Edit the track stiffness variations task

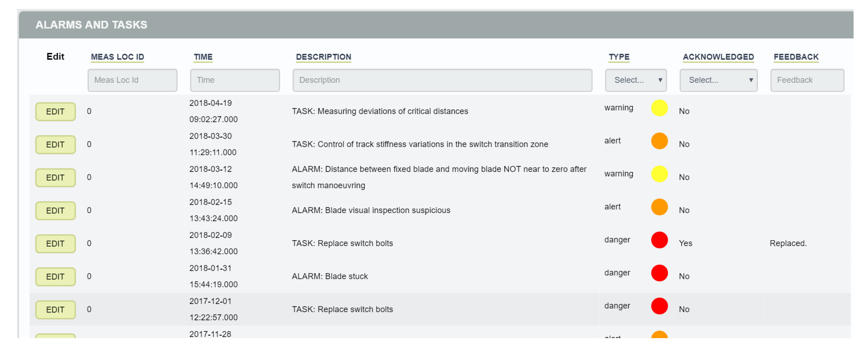click(55, 145)
